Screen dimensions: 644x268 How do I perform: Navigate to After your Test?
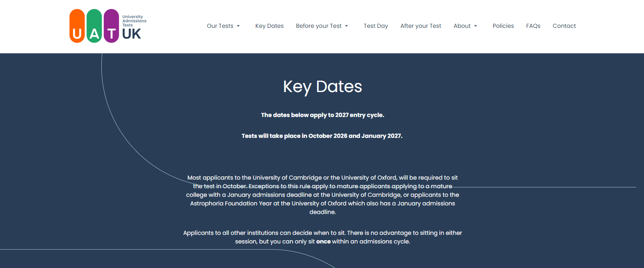(421, 26)
